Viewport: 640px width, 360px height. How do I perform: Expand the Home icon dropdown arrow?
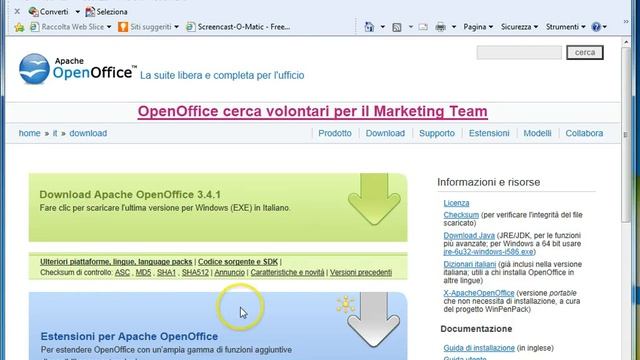(x=383, y=27)
